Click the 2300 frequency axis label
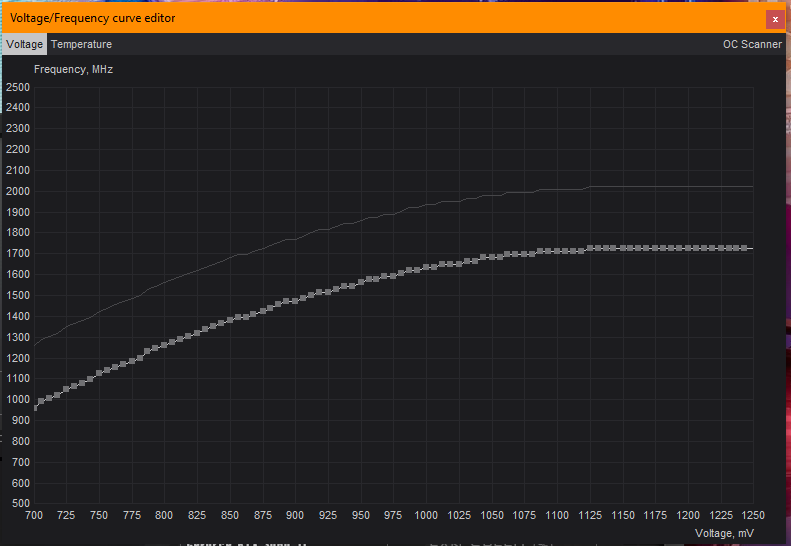This screenshot has width=791, height=546. 18,128
